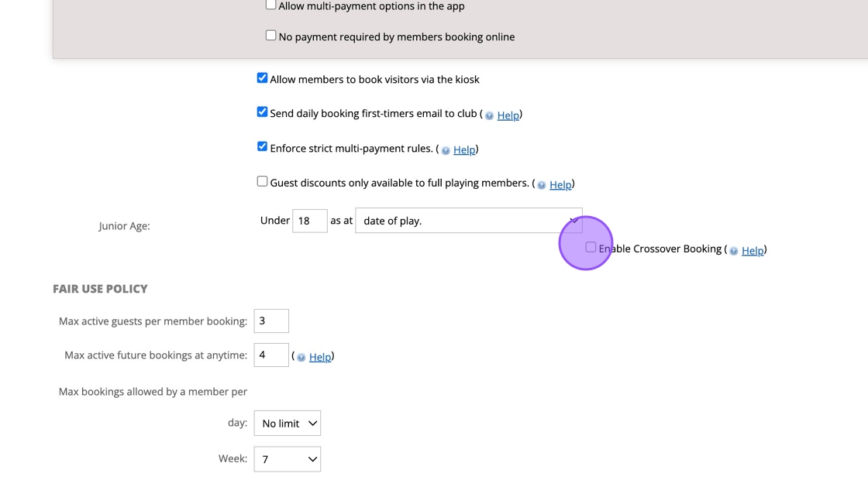Click help icon beside max future bookings
Screen dimensions: 868x487
click(301, 357)
